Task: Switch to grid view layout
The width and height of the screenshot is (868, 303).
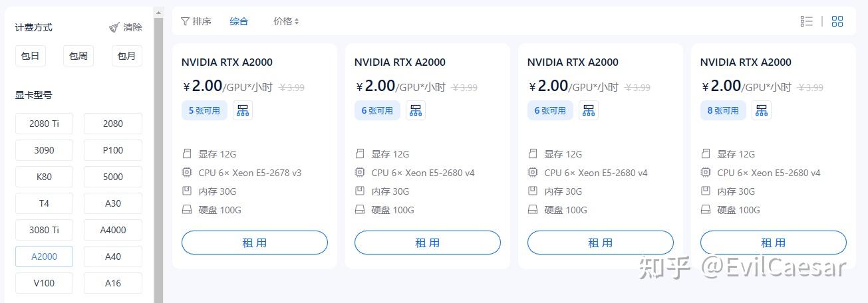Action: click(837, 21)
